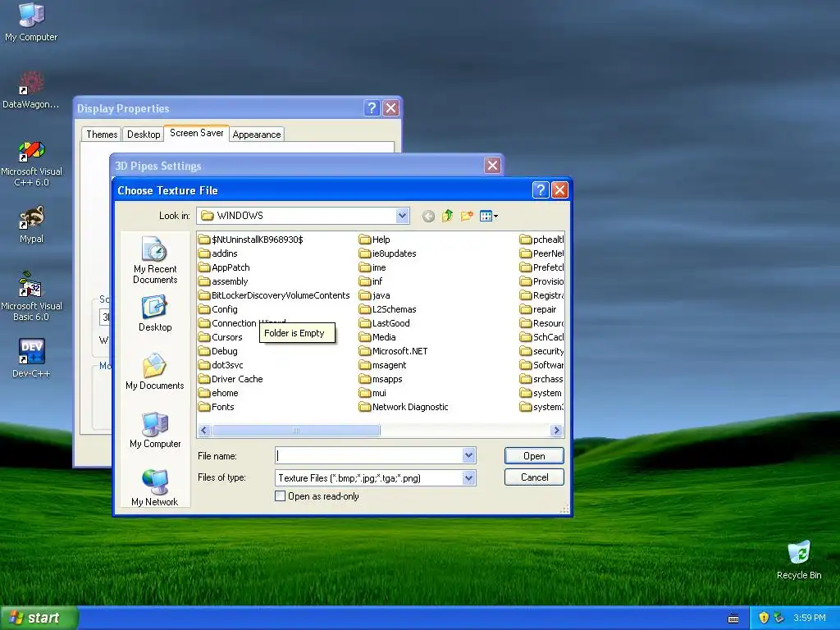Expand the File name dropdown arrow
840x630 pixels.
pyautogui.click(x=468, y=455)
